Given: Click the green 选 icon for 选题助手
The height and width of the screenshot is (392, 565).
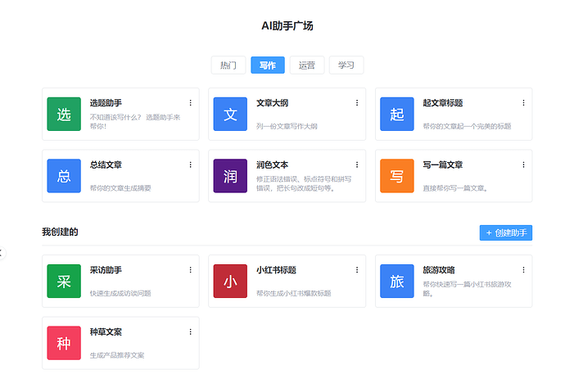Looking at the screenshot, I should click(64, 114).
